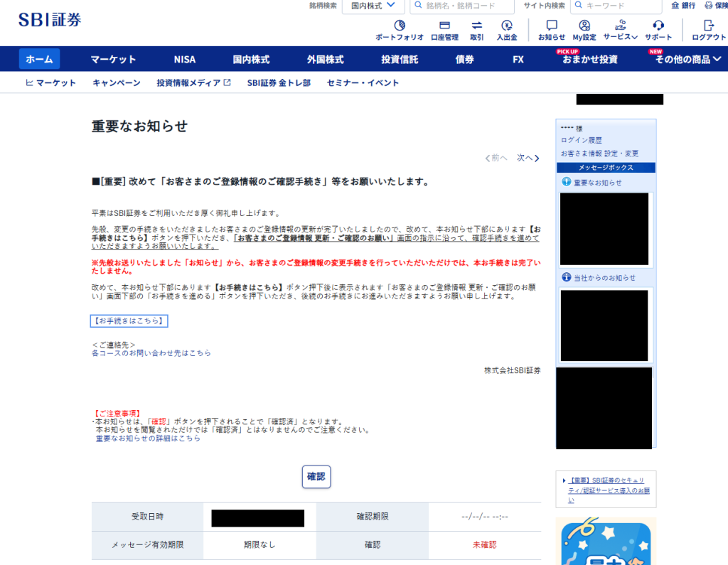Click the 【お手続きはこちら】 link
Image resolution: width=728 pixels, height=565 pixels.
pyautogui.click(x=129, y=321)
